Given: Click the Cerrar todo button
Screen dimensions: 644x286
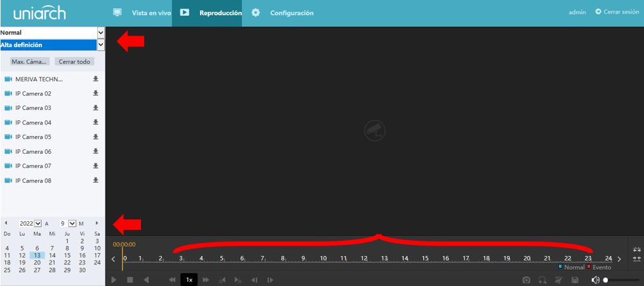Looking at the screenshot, I should 74,62.
